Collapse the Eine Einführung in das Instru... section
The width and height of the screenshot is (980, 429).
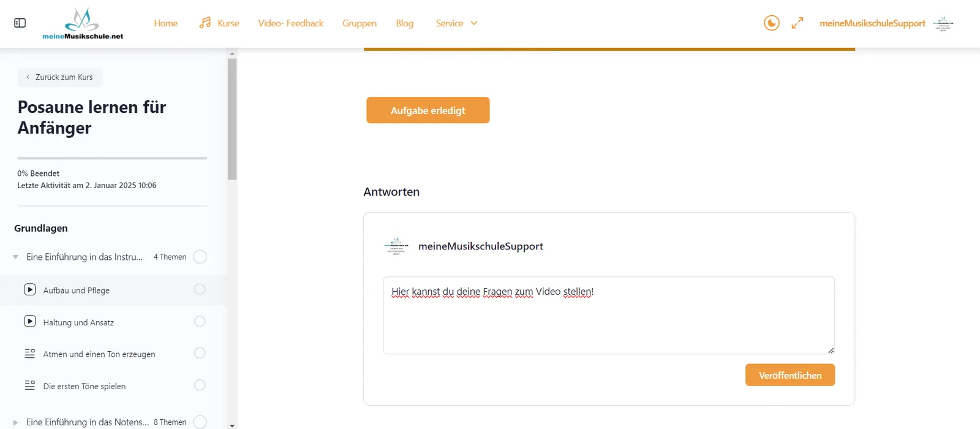click(x=15, y=257)
